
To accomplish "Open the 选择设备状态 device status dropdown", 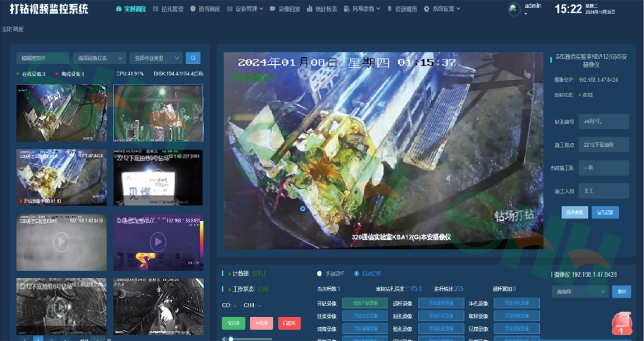I will point(99,58).
